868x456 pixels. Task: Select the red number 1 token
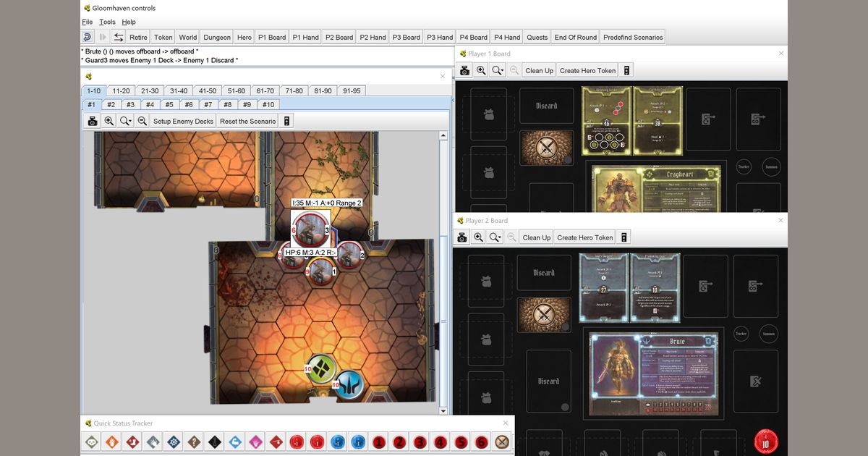tap(378, 441)
